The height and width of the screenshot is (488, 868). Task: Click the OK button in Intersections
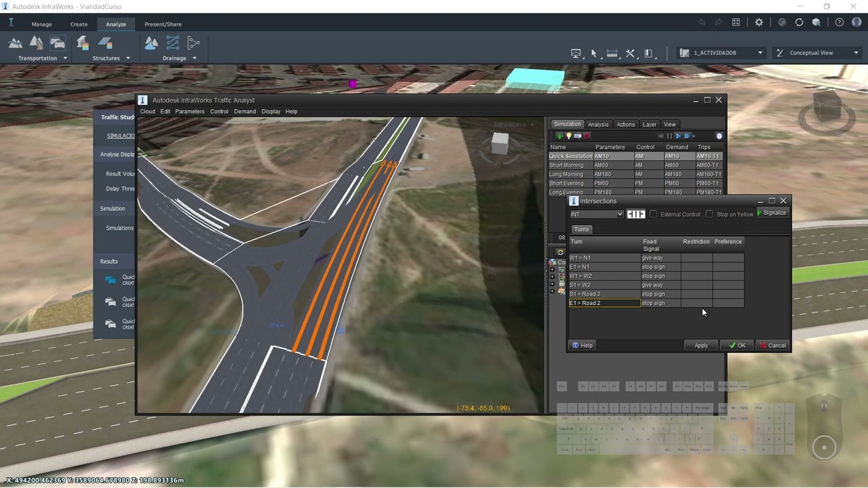pos(737,346)
